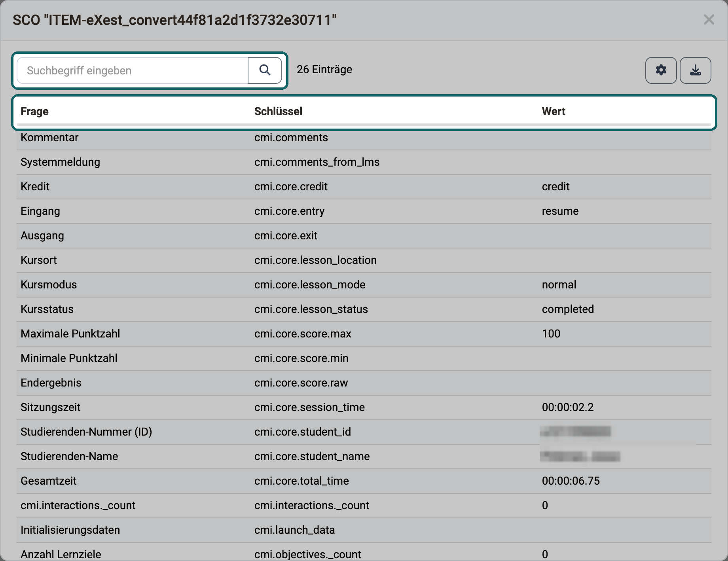The image size is (728, 561).
Task: Click the 'Kursstatus' row label
Action: click(x=47, y=309)
